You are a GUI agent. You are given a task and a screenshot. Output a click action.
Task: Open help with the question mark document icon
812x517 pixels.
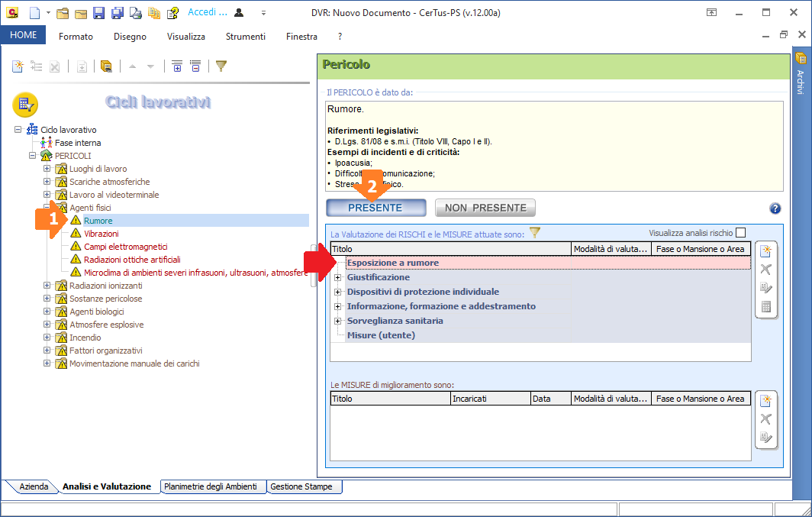pyautogui.click(x=173, y=13)
